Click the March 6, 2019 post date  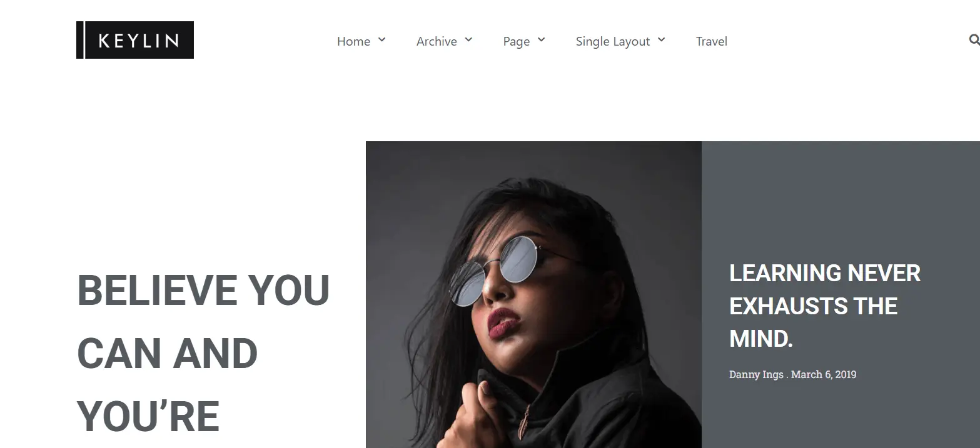point(824,374)
